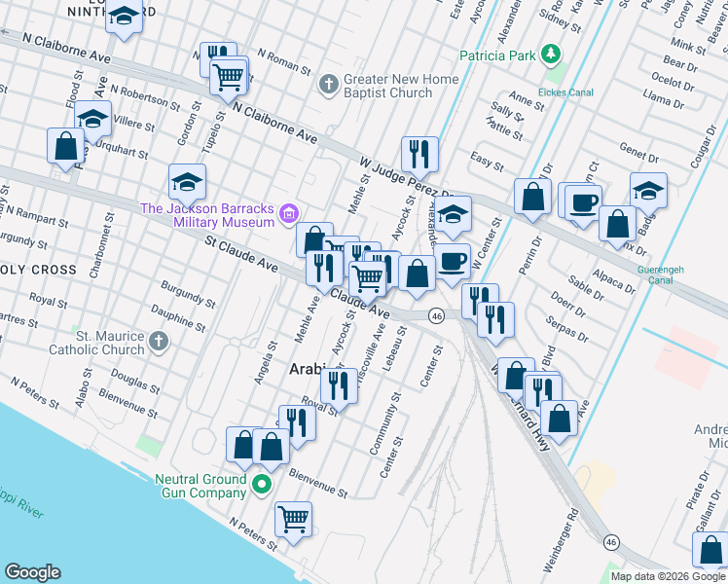728x584 pixels.
Task: Select the school marker beside Villere St
Action: 92,119
